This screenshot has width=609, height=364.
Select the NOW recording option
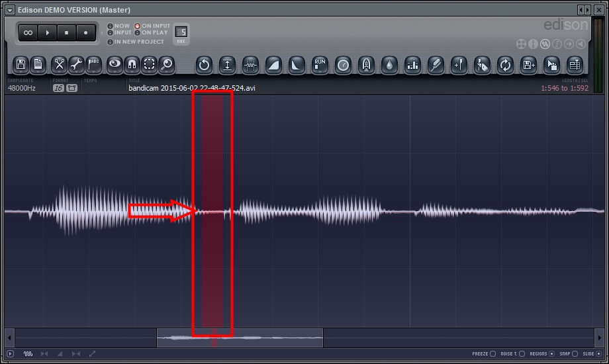click(x=111, y=26)
